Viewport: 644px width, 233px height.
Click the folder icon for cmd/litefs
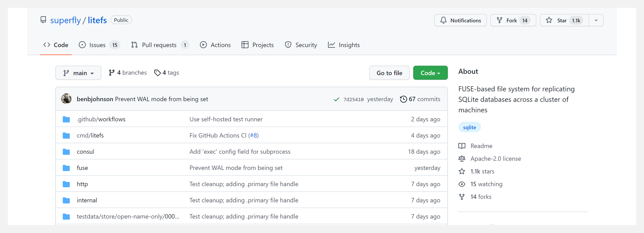[66, 136]
